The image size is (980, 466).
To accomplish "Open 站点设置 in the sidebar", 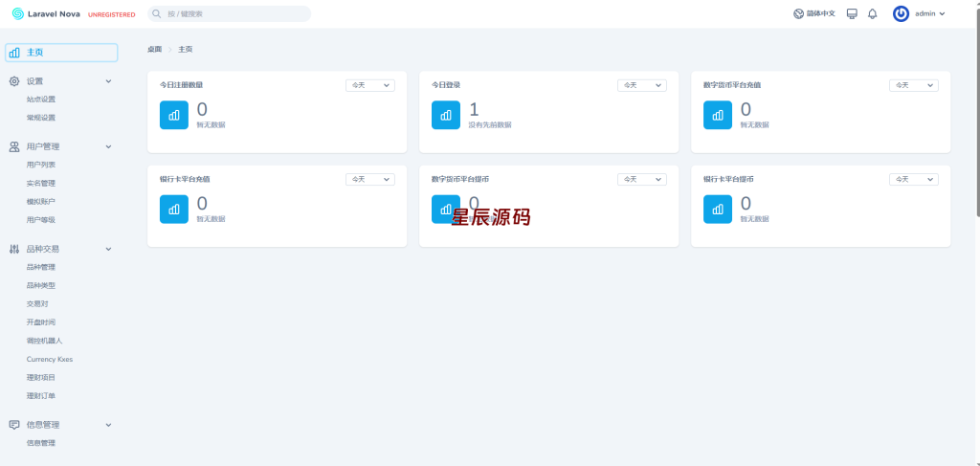I will pyautogui.click(x=40, y=100).
